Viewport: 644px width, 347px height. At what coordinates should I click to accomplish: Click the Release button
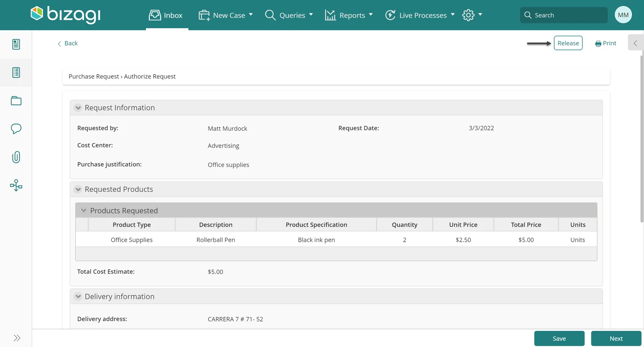568,43
